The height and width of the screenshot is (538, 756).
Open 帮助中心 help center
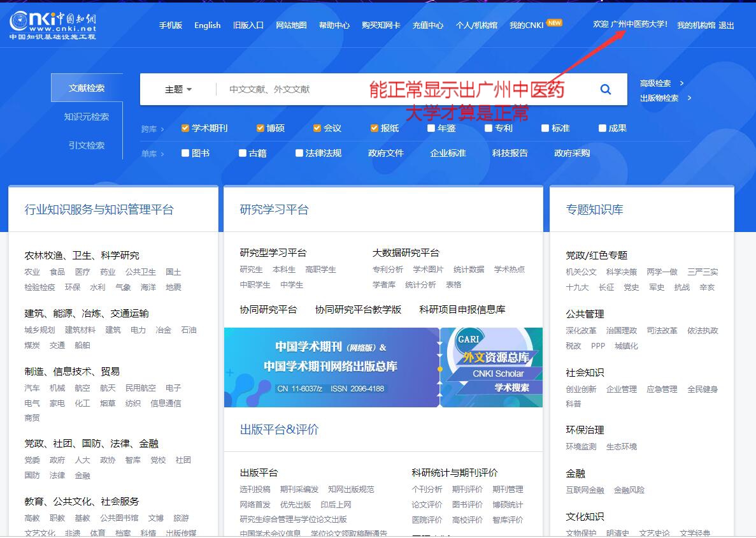tap(334, 25)
